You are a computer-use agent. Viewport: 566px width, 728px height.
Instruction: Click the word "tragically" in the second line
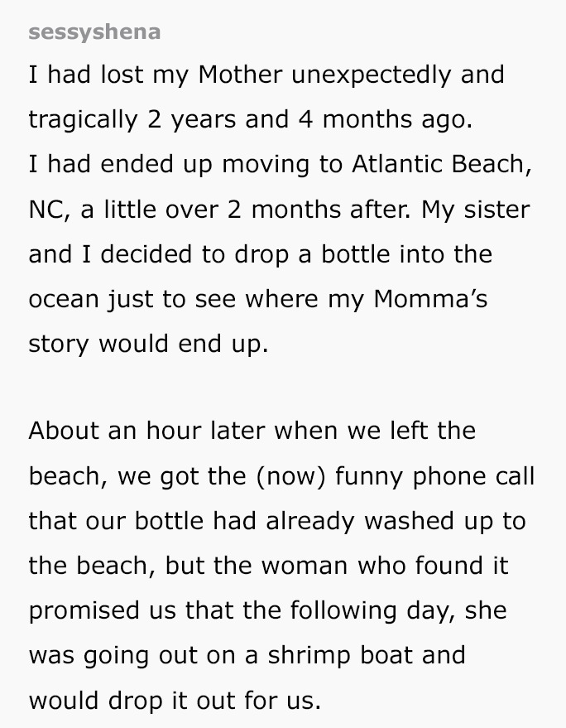(83, 119)
